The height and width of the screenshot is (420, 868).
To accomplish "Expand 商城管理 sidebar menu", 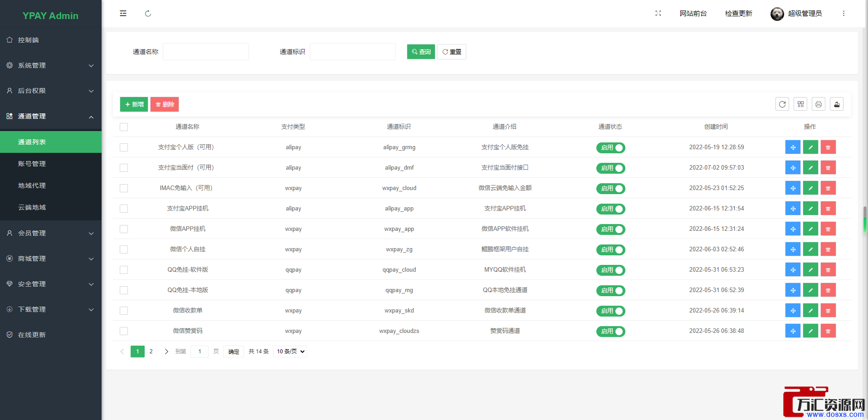I will [x=51, y=259].
